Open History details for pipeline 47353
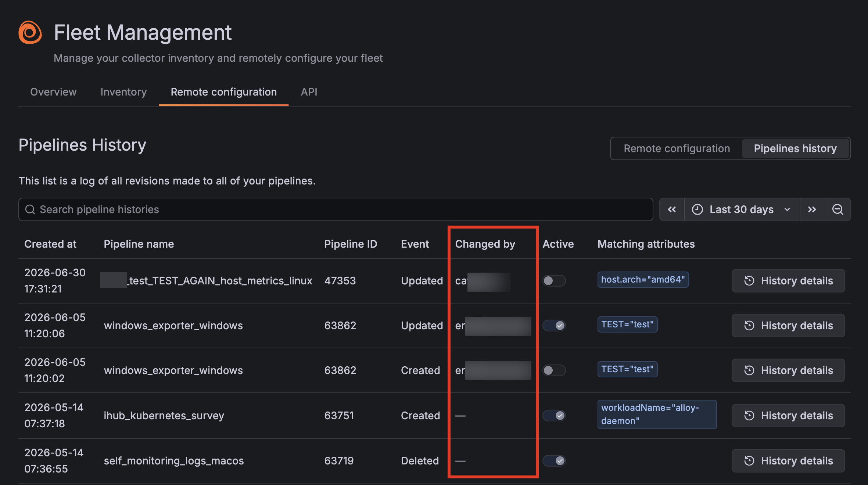This screenshot has width=868, height=485. point(788,281)
